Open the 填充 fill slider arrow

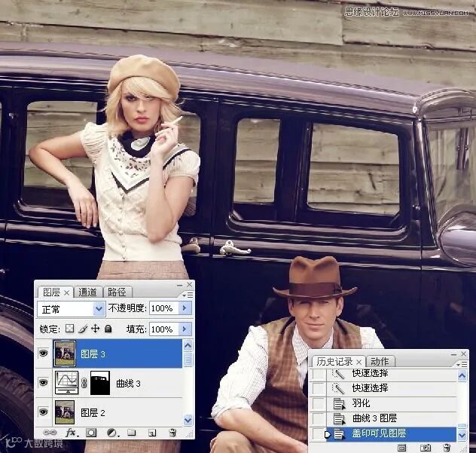185,329
